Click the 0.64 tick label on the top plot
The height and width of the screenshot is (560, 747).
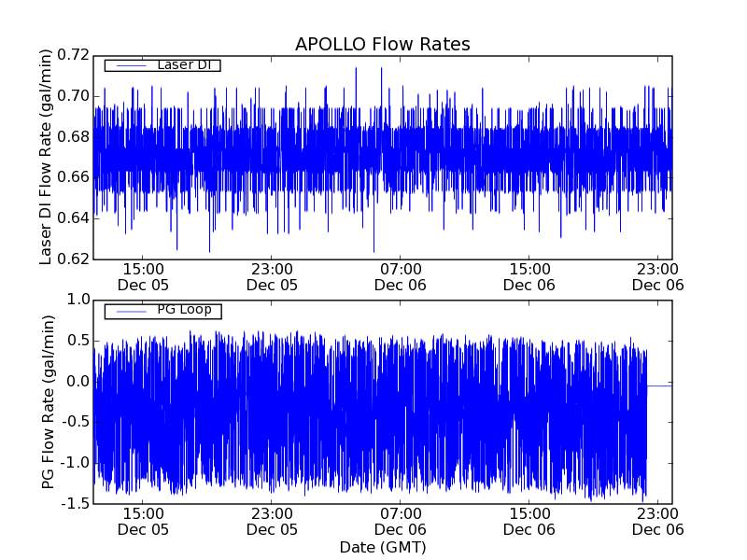(74, 218)
